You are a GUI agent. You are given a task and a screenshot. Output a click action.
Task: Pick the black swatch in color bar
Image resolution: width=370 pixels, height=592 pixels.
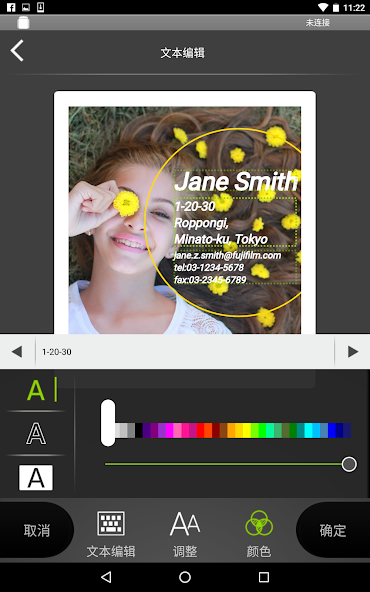[139, 430]
